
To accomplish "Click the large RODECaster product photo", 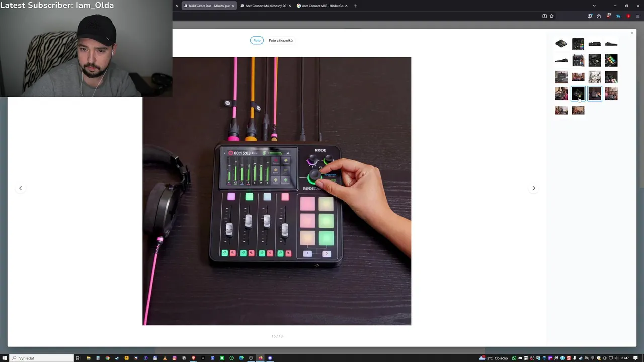I will point(277,191).
